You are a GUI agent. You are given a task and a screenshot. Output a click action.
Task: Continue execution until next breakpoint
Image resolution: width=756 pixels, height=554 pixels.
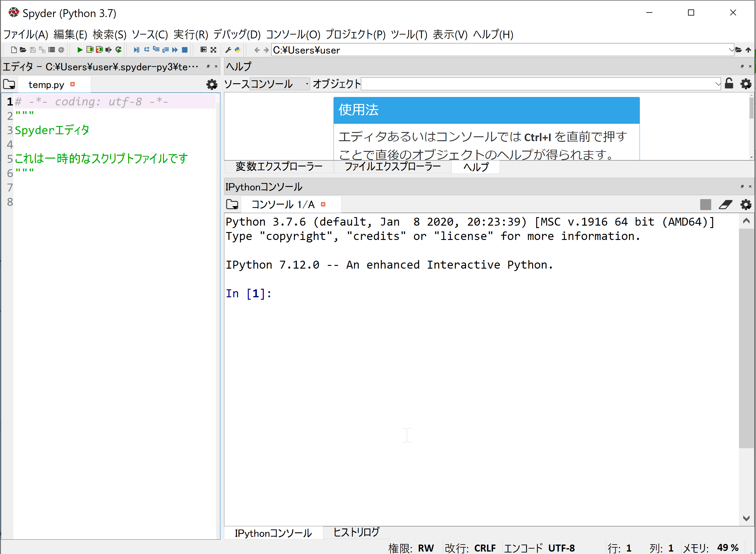(x=175, y=50)
